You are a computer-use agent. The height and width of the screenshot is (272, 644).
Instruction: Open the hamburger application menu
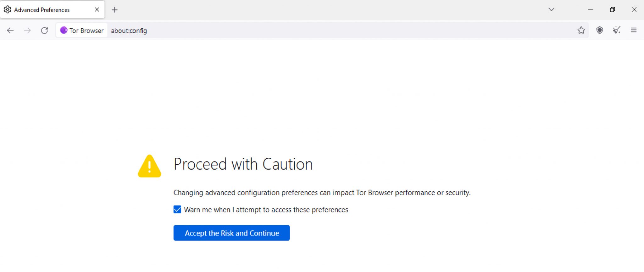click(634, 30)
